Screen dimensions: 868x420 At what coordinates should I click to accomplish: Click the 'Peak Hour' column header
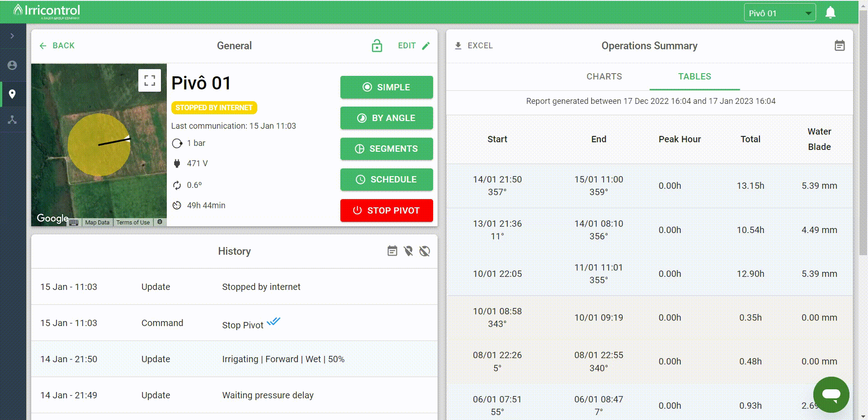coord(679,139)
